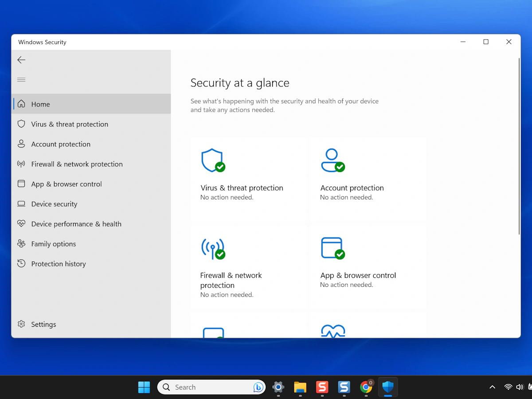532x399 pixels.
Task: Click the vertical scrollbar of the main panel
Action: [519, 146]
